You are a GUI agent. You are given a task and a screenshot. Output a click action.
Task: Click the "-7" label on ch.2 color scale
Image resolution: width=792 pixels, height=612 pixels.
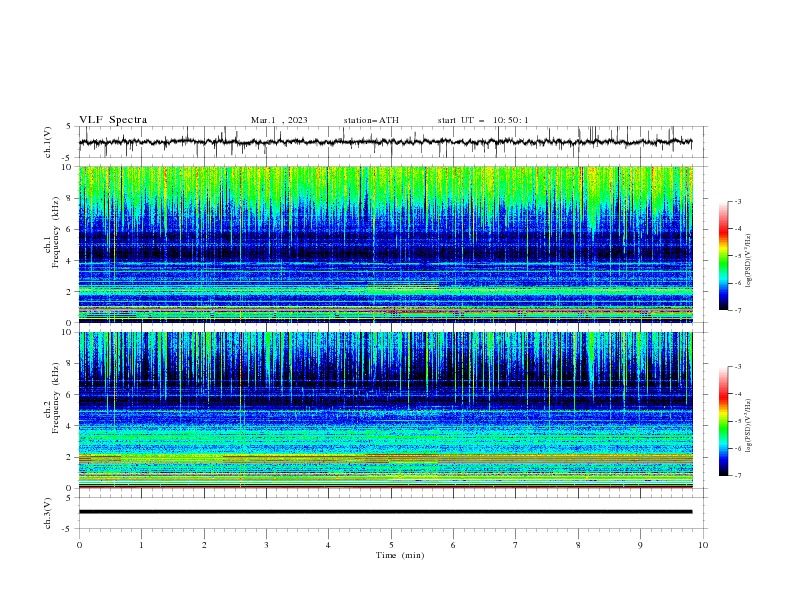[738, 476]
